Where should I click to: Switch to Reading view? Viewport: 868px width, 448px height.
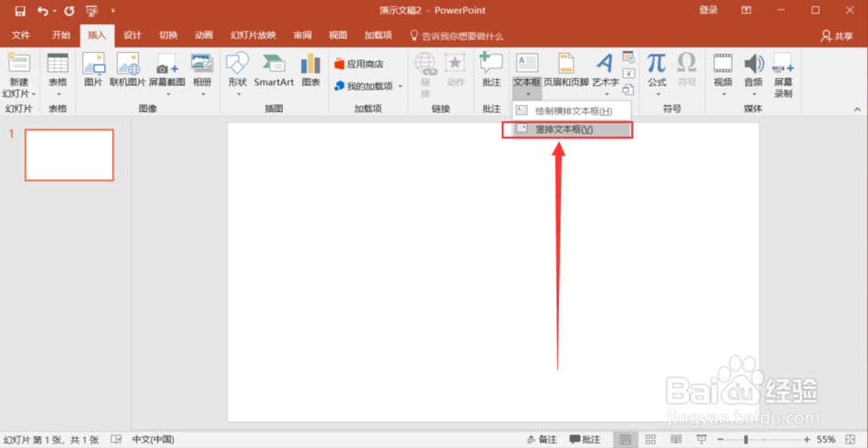click(x=676, y=439)
